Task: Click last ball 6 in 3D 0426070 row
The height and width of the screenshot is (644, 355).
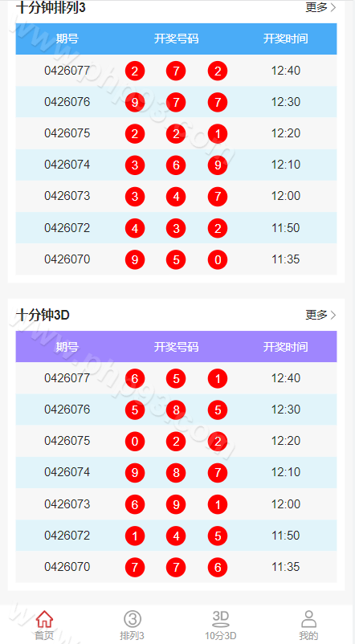Action: tap(218, 568)
